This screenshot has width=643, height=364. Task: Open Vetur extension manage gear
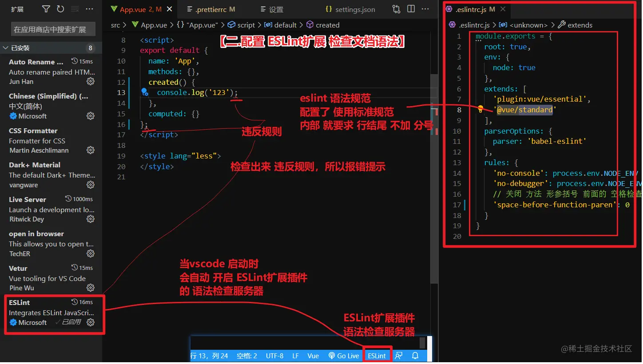point(91,288)
